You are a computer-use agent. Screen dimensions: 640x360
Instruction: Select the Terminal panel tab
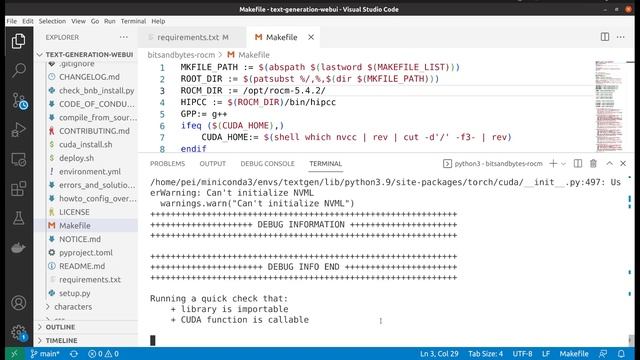(x=325, y=164)
